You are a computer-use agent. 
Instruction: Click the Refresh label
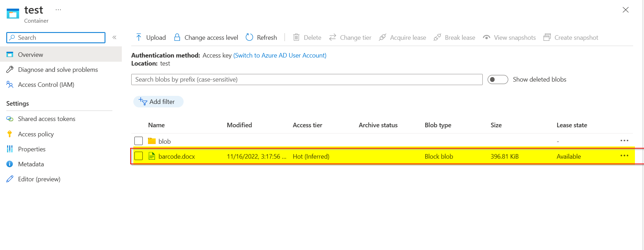coord(267,38)
